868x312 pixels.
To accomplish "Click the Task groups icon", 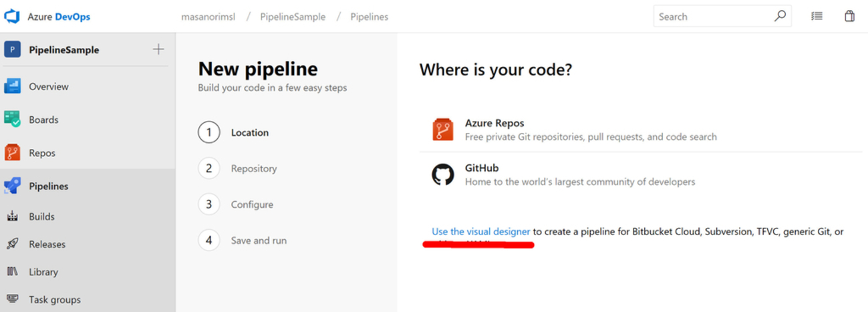I will click(x=12, y=299).
